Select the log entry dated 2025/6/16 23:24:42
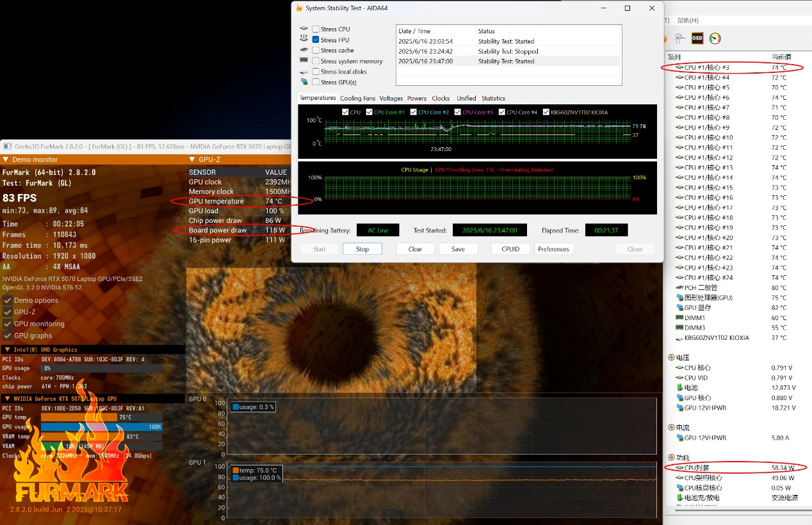 click(508, 51)
